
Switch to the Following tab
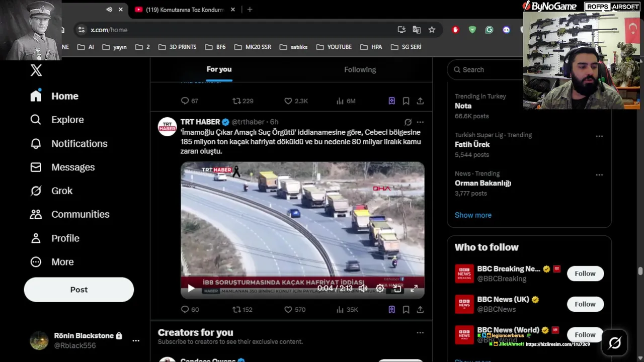click(x=360, y=69)
